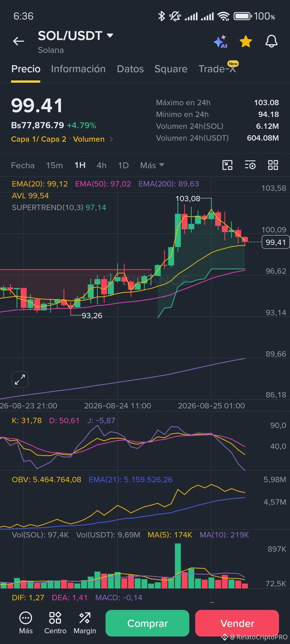Select the 1H timeframe
The width and height of the screenshot is (290, 644).
point(80,165)
